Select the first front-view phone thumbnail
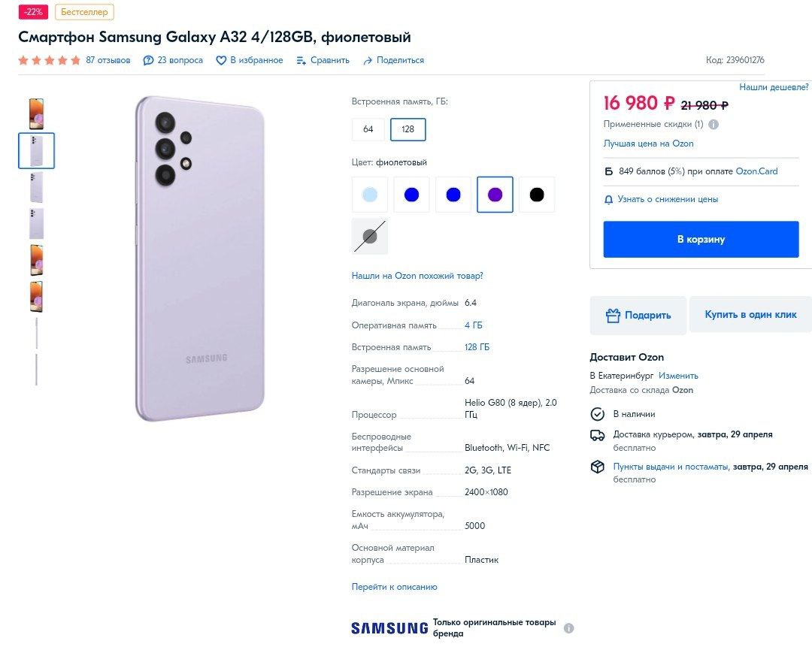 [36, 113]
